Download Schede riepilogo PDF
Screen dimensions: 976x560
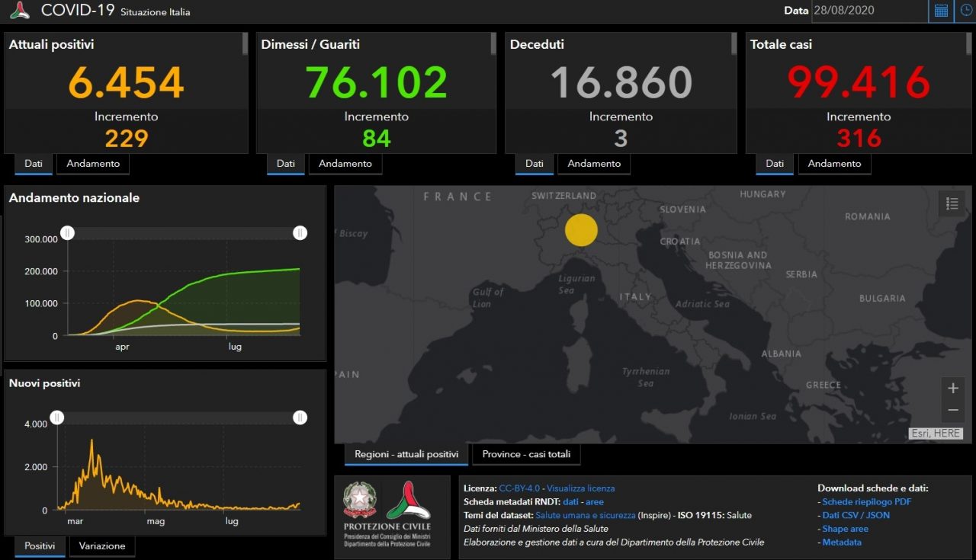866,502
